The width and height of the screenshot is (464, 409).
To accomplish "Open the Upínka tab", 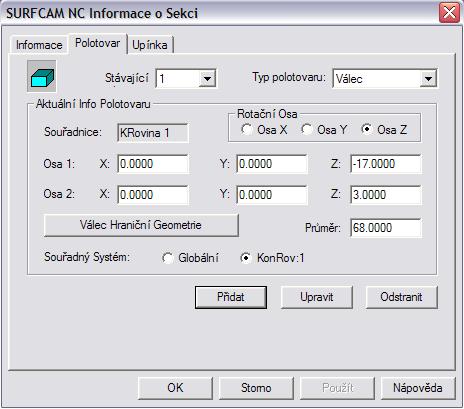I will (x=150, y=45).
